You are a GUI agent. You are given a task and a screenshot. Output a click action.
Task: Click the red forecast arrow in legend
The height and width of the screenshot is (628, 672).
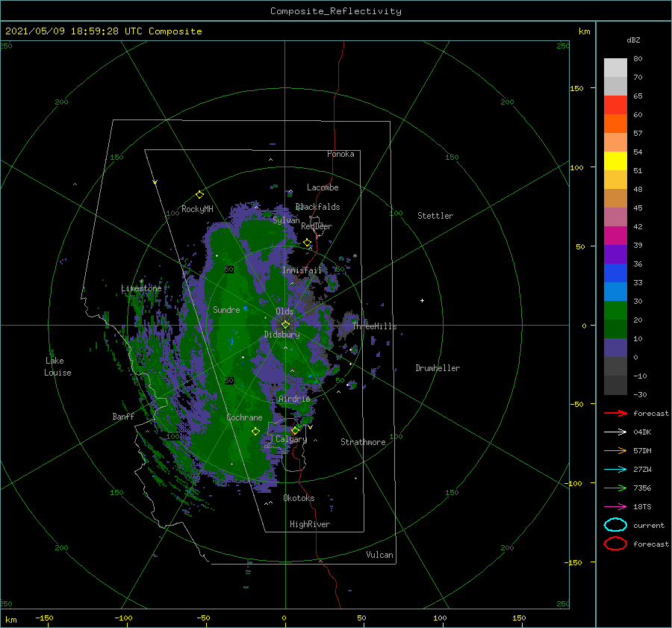(x=615, y=413)
